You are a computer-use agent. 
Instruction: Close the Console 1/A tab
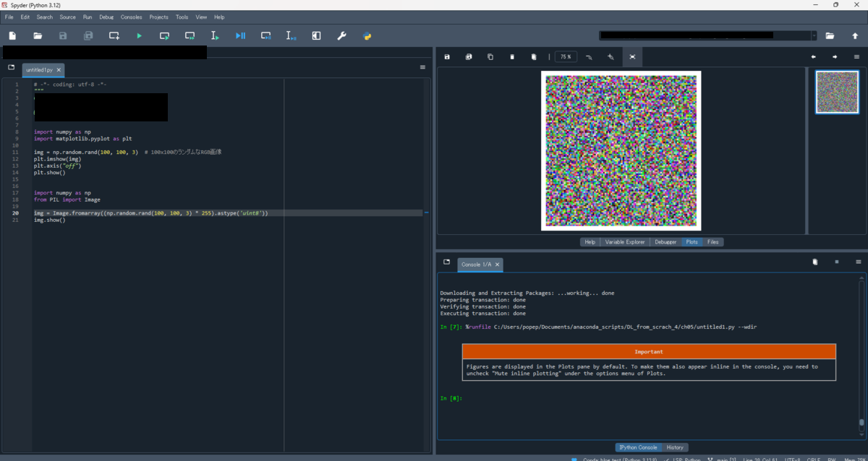pyautogui.click(x=497, y=264)
